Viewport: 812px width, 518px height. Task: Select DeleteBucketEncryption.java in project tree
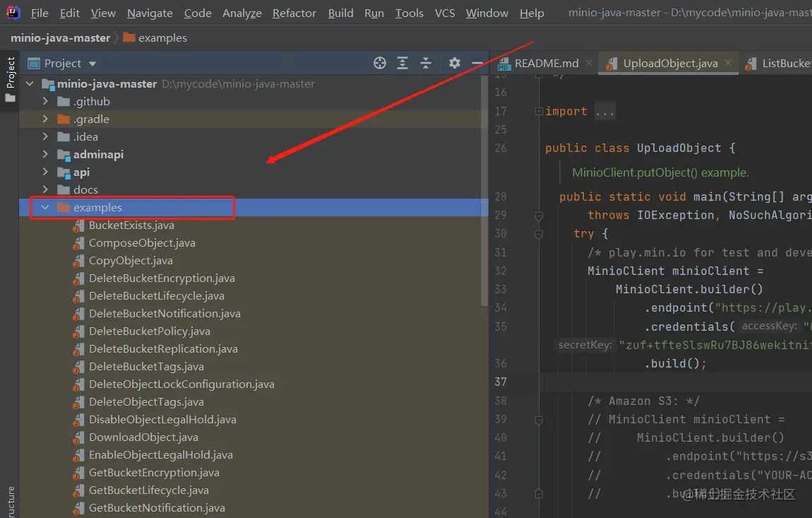[162, 278]
